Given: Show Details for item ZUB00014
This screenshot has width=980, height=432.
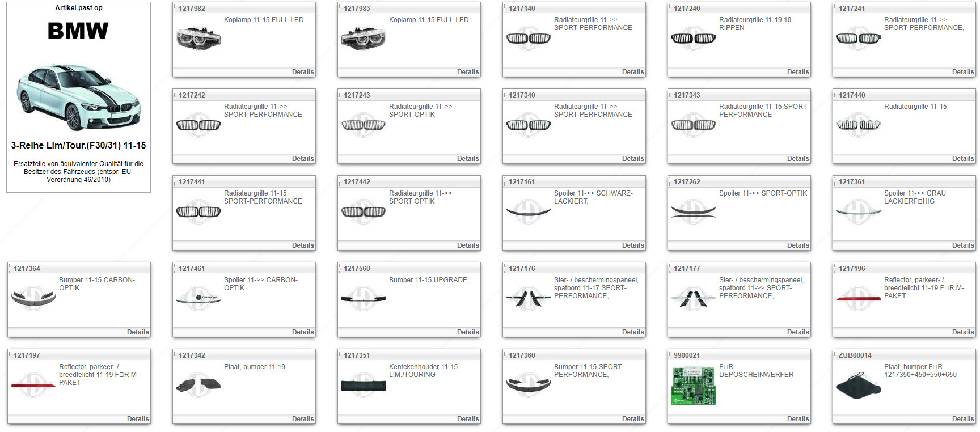Looking at the screenshot, I should point(963,419).
